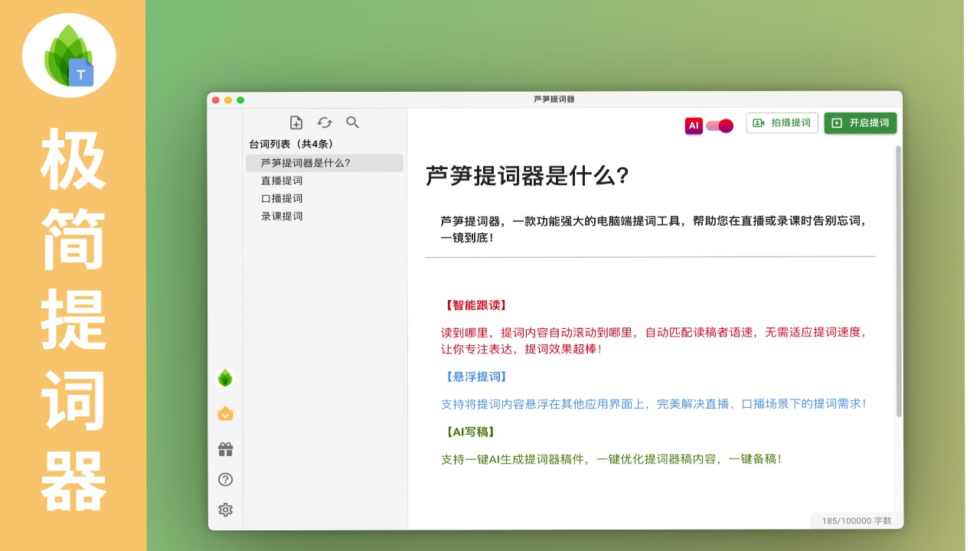This screenshot has height=551, width=980.
Task: Click the new script document icon
Action: pos(296,122)
